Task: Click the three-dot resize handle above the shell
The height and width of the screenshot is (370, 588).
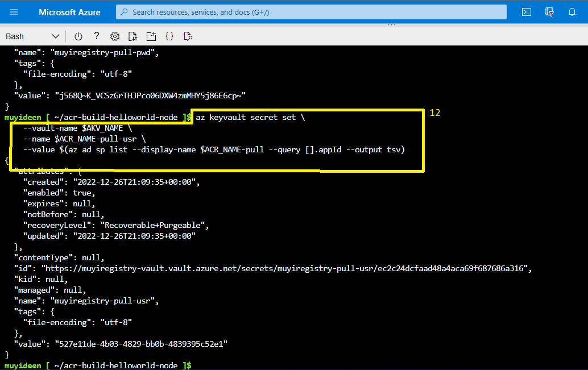Action: (x=391, y=25)
